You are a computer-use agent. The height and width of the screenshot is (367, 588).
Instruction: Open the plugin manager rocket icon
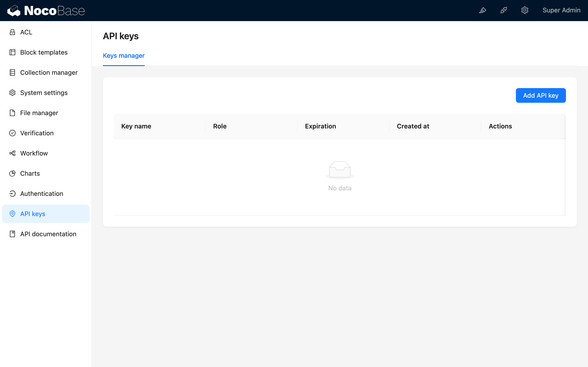point(503,10)
